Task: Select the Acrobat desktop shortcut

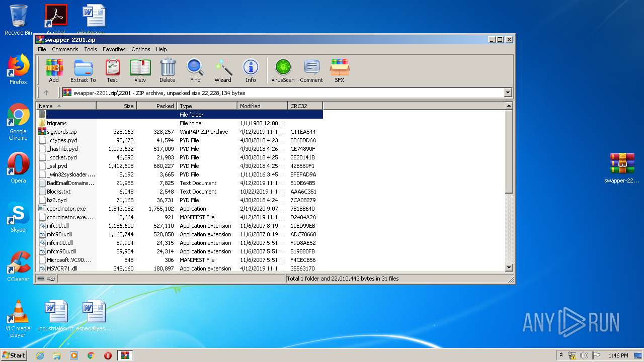Action: coord(56,19)
